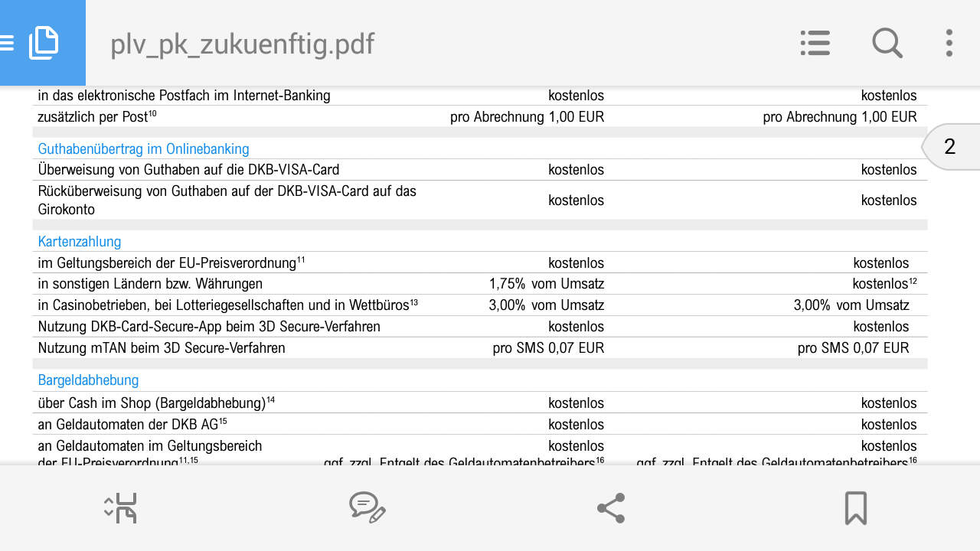980x551 pixels.
Task: Tap an Geldautomaten der DKB AG row
Action: (x=132, y=425)
